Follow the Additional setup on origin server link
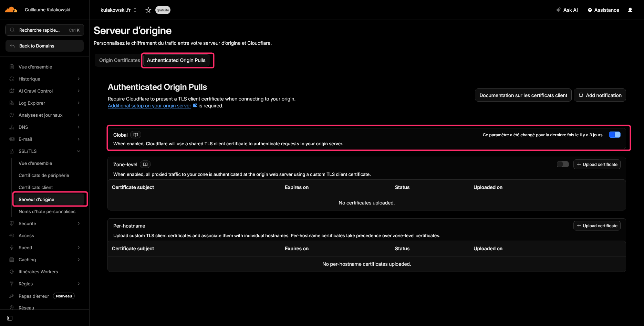 click(149, 106)
